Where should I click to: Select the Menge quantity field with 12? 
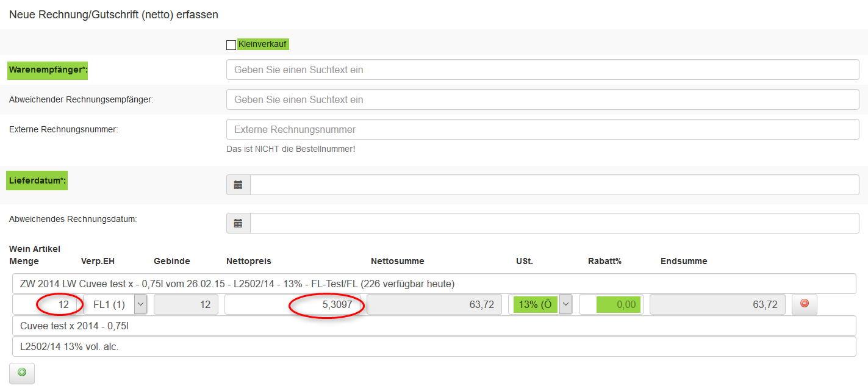[48, 304]
